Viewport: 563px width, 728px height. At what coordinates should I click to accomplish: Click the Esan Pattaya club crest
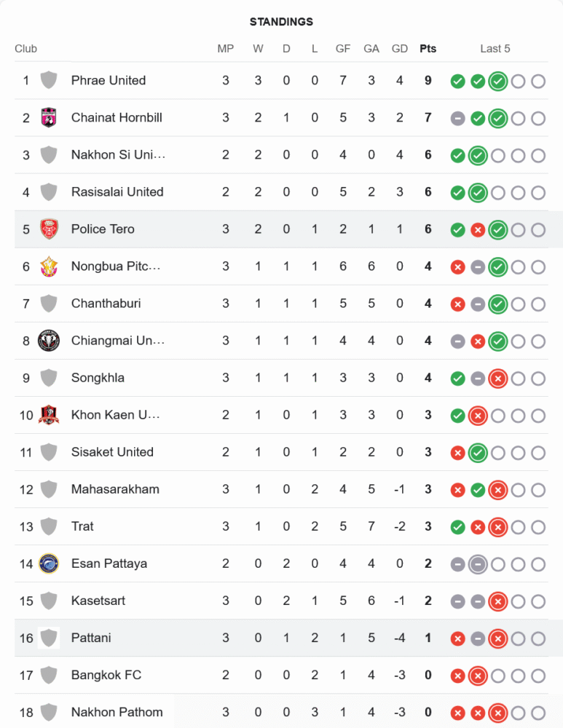tap(49, 563)
